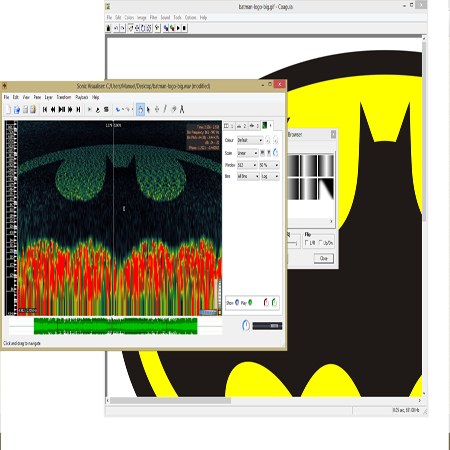Select the spectrogram layer tab 4
Screen dimensions: 450x450
pyautogui.click(x=267, y=125)
